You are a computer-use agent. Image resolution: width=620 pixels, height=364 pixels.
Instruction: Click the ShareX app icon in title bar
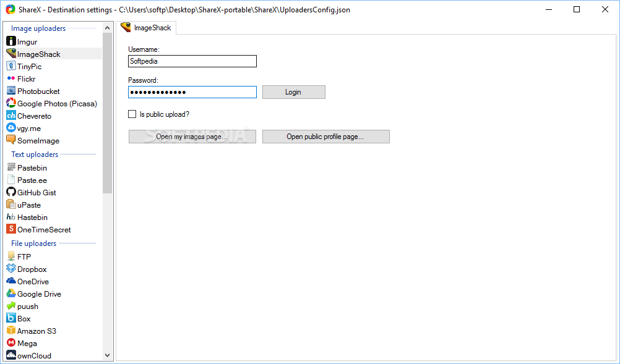(11, 9)
